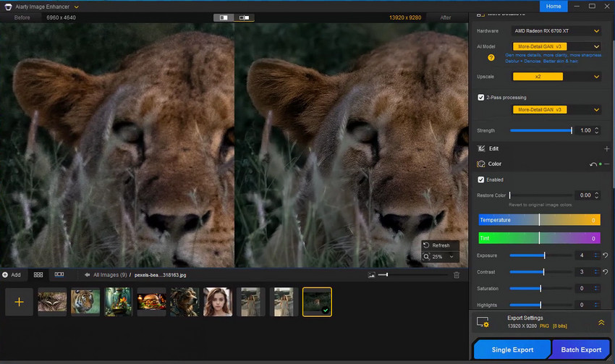The width and height of the screenshot is (615, 364).
Task: Open the Upscale x2 dropdown
Action: [556, 77]
